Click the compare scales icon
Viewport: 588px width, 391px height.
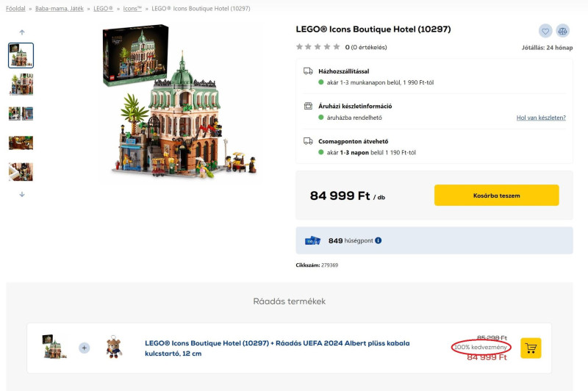click(x=562, y=31)
